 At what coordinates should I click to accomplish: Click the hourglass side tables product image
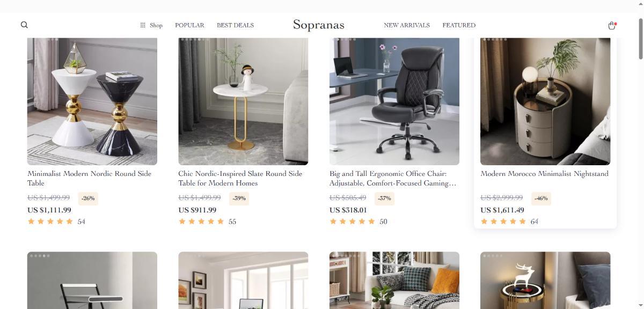click(x=92, y=101)
